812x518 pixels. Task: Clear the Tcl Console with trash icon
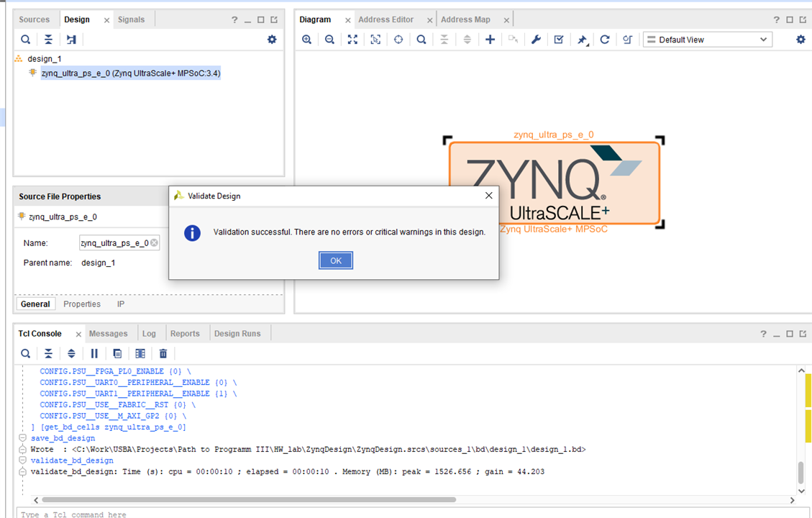[163, 353]
